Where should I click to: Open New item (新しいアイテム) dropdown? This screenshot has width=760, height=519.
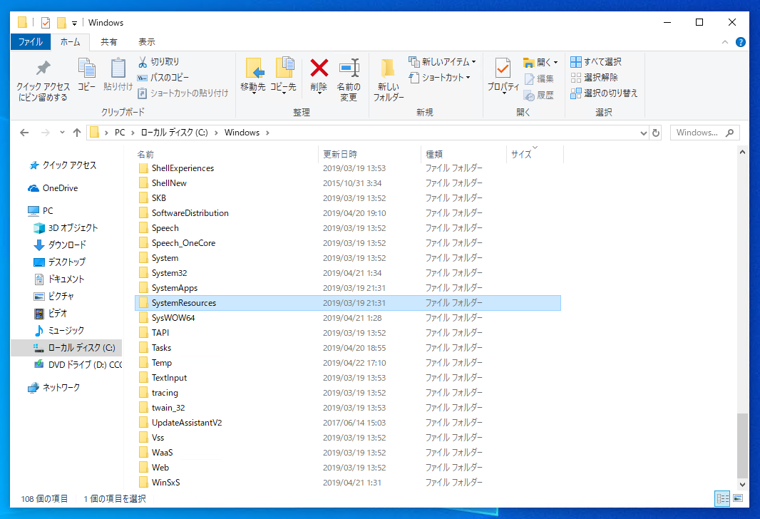(442, 62)
